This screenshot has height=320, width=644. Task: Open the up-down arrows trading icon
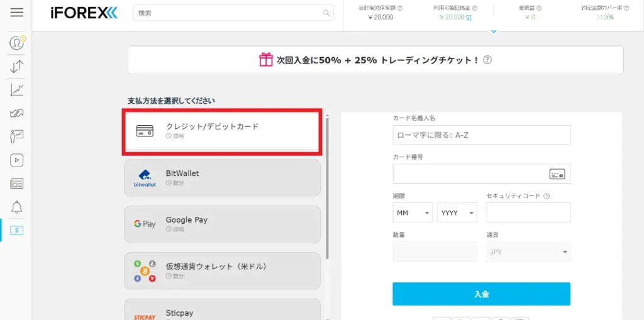(x=17, y=67)
